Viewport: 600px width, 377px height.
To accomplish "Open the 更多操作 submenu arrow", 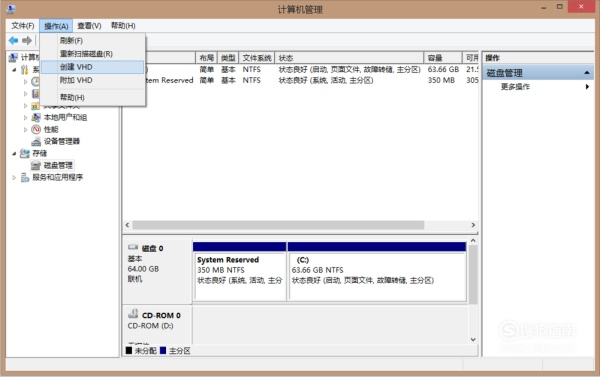I will [x=587, y=86].
